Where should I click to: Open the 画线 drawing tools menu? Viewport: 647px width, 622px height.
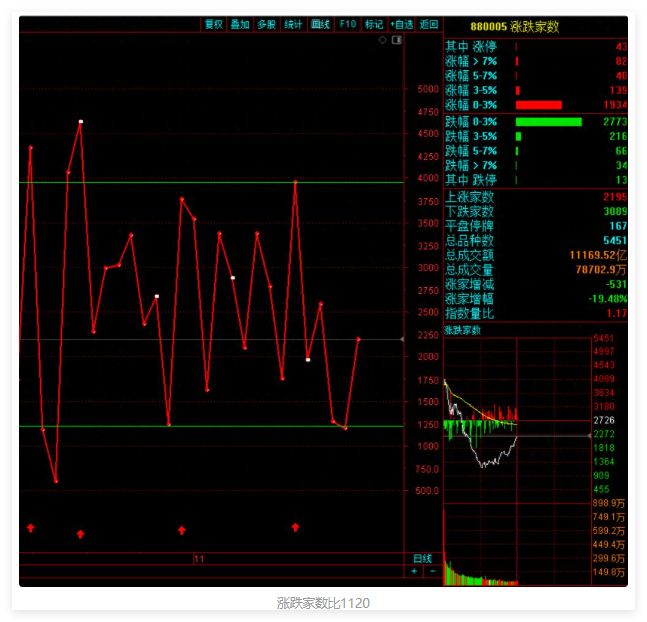tap(320, 24)
